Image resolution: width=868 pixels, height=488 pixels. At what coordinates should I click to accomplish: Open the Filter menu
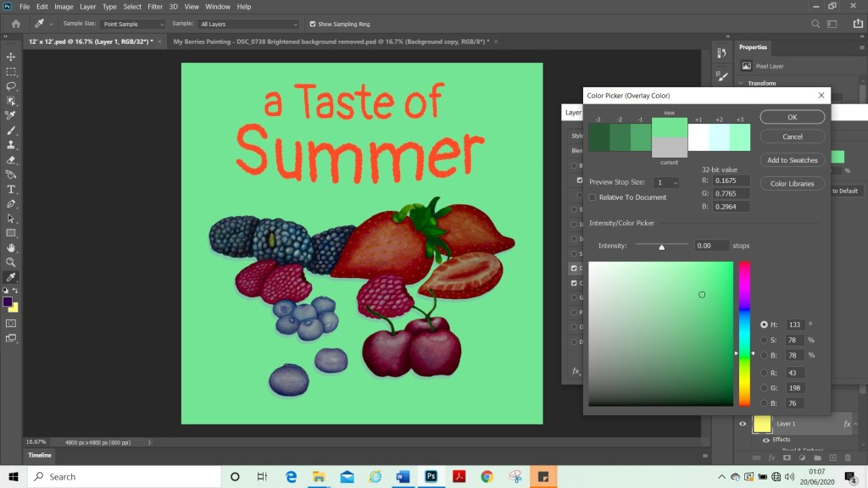[x=155, y=7]
